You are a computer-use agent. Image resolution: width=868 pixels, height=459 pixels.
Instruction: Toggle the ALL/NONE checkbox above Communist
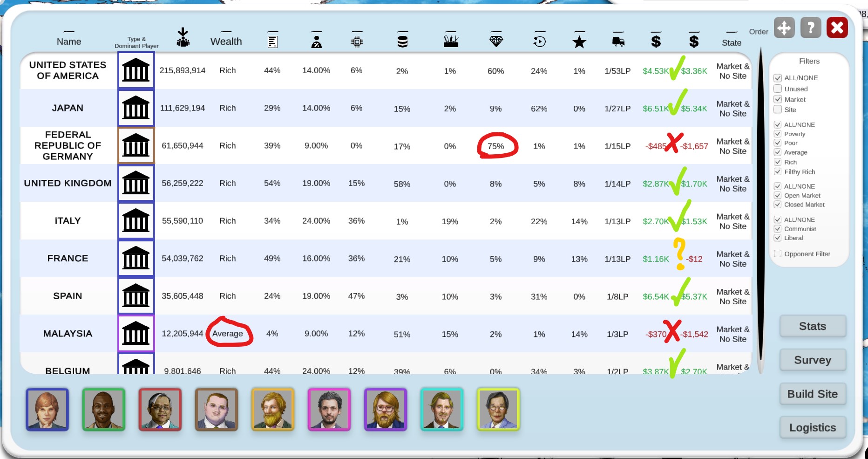(x=778, y=219)
